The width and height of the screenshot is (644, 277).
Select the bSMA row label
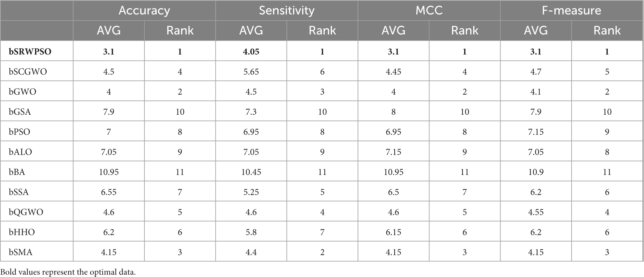(21, 252)
